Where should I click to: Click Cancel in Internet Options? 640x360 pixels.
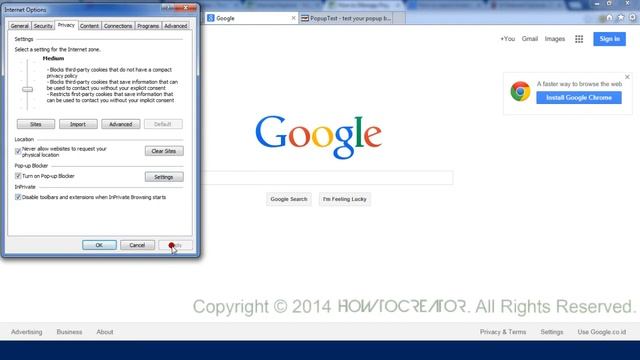(x=137, y=245)
